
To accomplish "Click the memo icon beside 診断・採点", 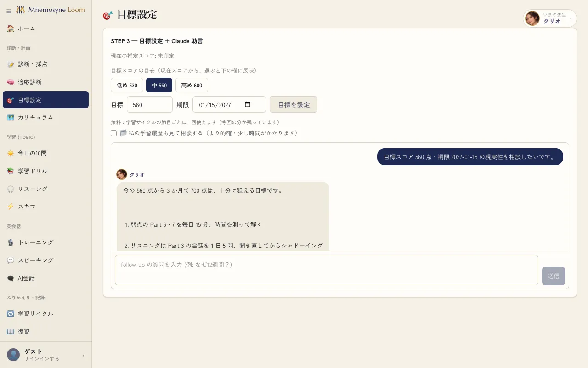I will [11, 64].
